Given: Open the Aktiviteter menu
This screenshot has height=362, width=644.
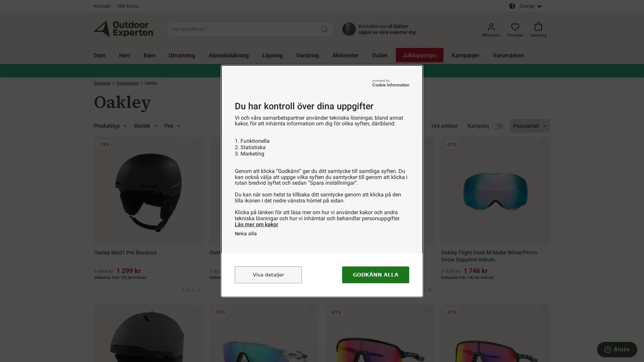Looking at the screenshot, I should (x=345, y=55).
